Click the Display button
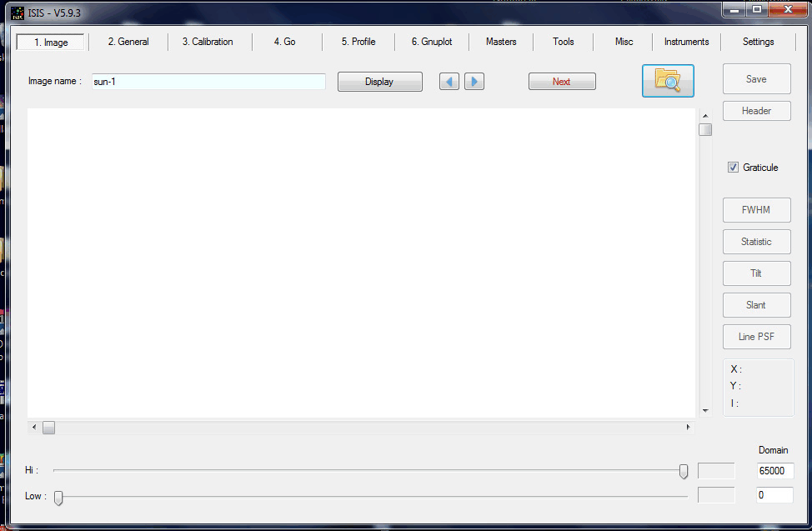 379,82
